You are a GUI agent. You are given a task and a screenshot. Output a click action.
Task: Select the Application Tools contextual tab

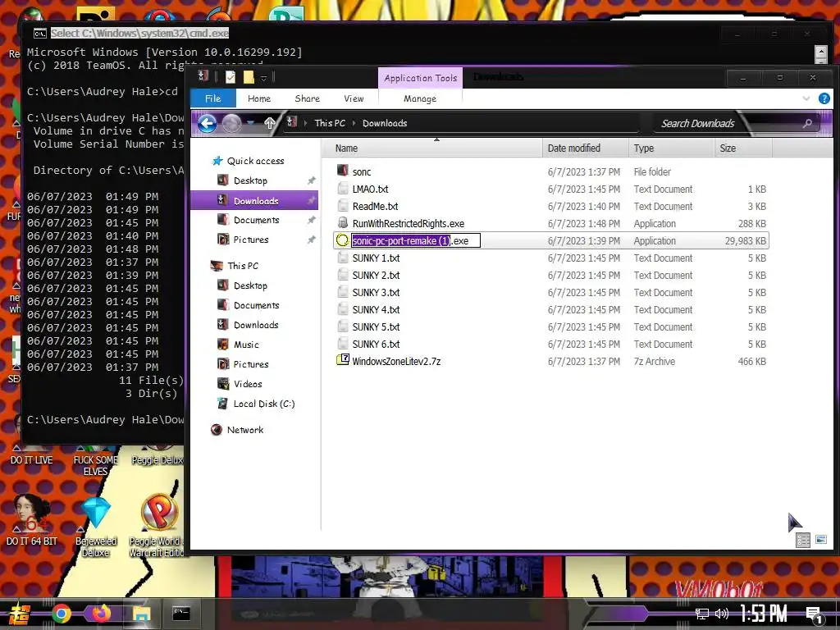coord(421,78)
